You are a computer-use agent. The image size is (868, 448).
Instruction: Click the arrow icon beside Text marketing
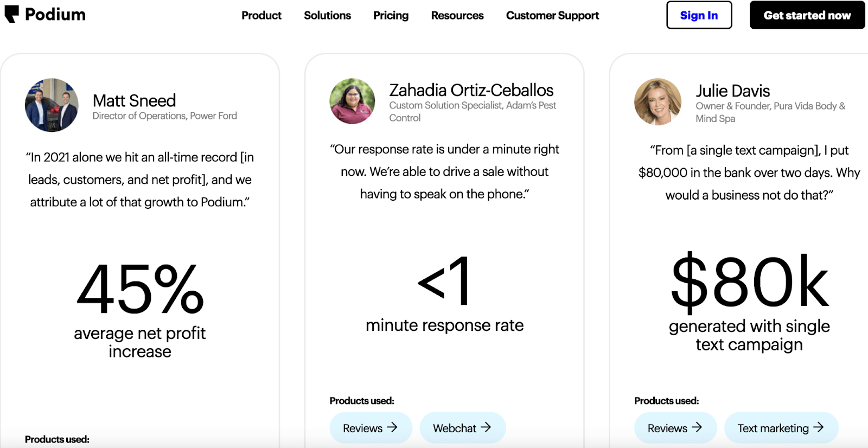(819, 427)
